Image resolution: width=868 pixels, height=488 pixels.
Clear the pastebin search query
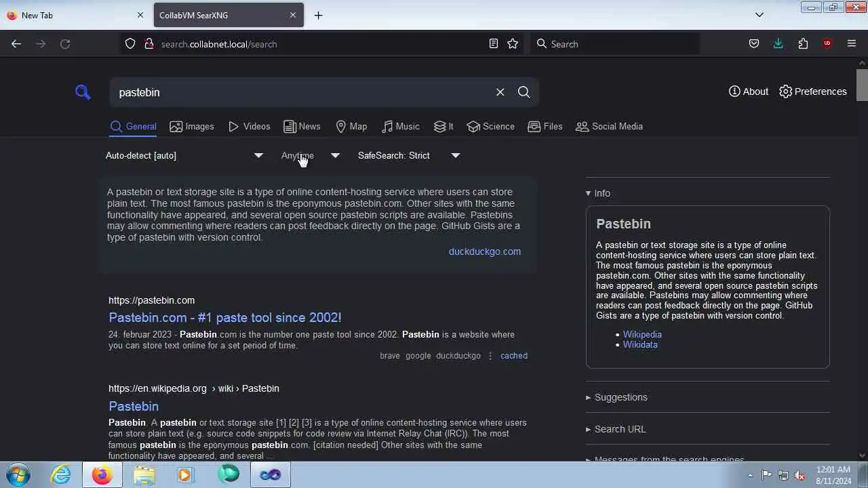tap(500, 92)
